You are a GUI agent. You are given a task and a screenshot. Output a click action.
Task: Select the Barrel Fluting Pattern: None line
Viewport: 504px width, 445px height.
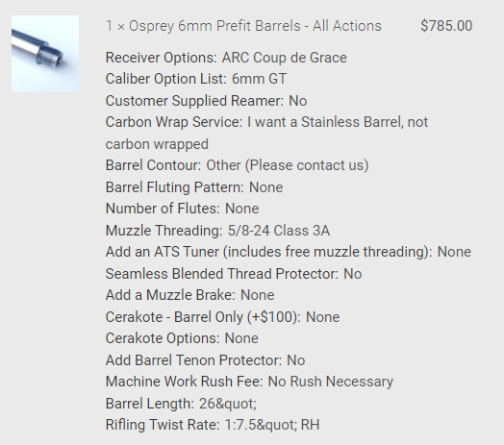pos(194,187)
